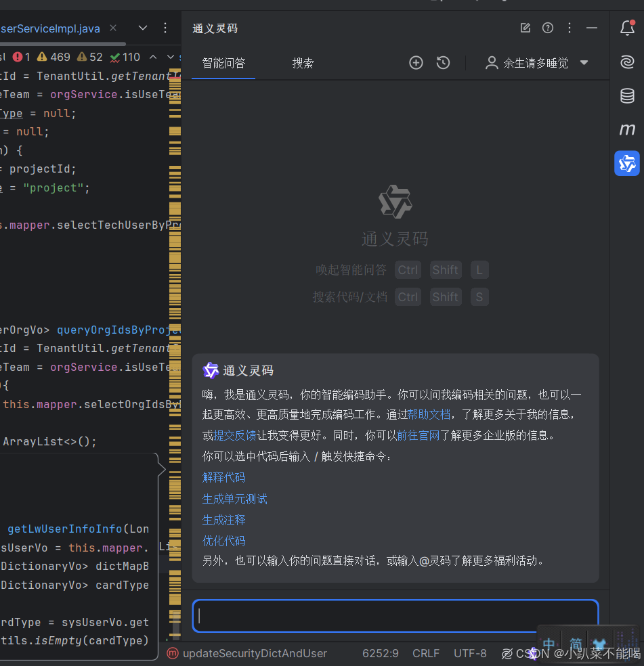
Task: Click the user account avatar icon
Action: click(x=492, y=63)
